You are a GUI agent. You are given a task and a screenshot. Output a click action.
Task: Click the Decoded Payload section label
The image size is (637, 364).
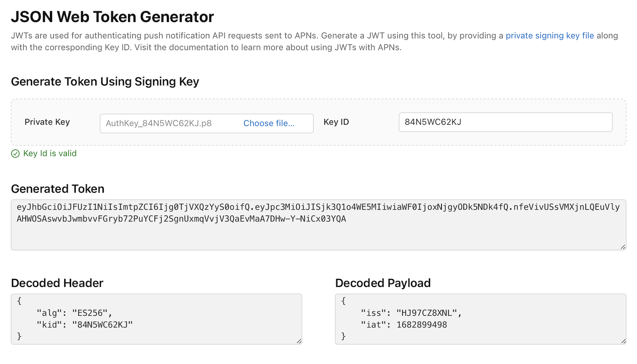coord(383,283)
